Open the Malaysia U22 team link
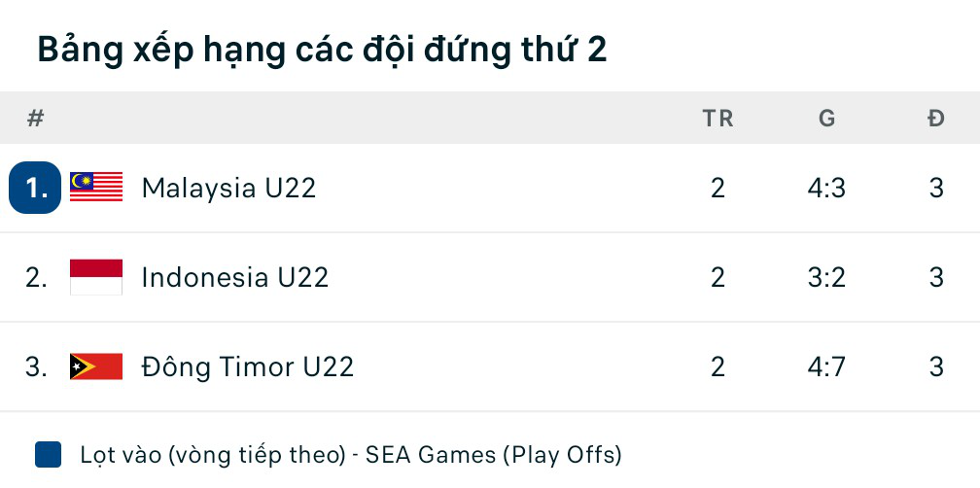 [x=228, y=188]
